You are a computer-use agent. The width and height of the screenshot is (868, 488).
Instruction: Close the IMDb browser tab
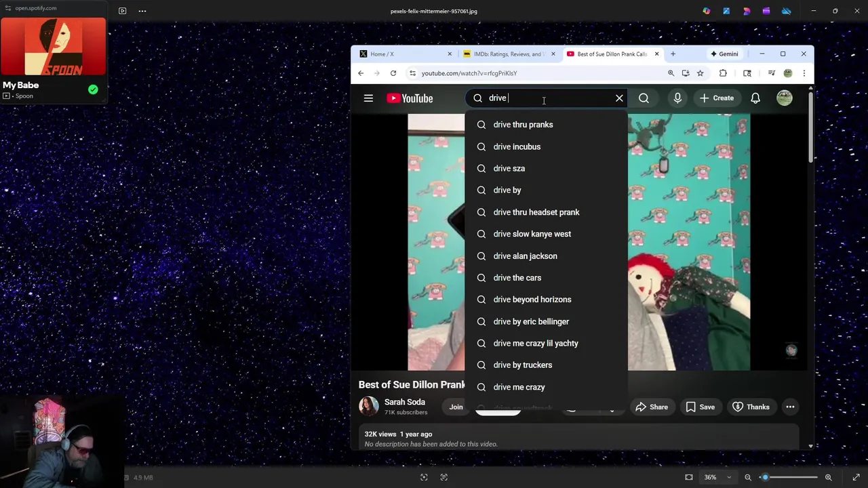pyautogui.click(x=553, y=54)
